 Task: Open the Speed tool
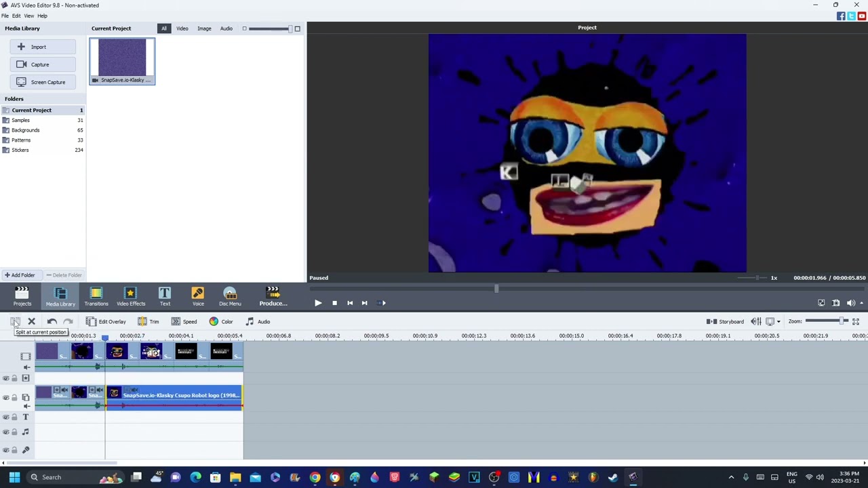pos(184,321)
